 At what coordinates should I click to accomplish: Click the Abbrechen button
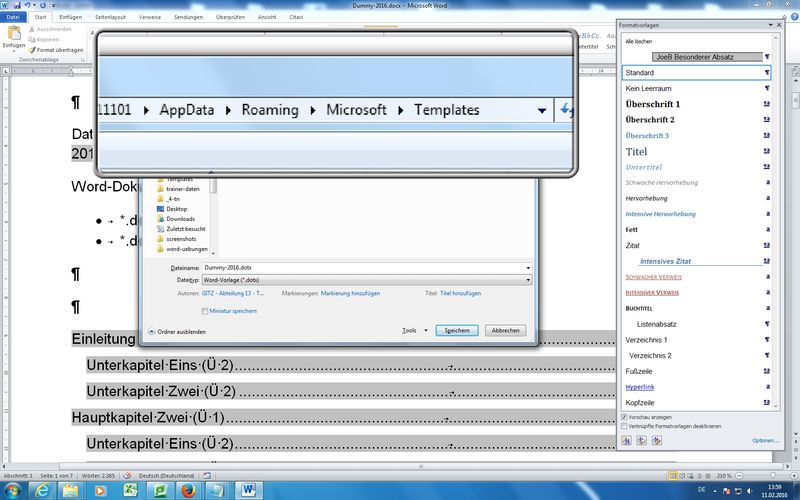pos(505,331)
